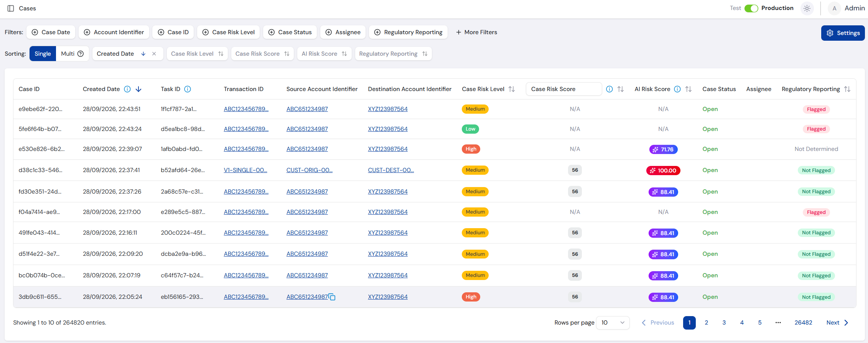This screenshot has width=868, height=343.
Task: Show Task ID column info icon
Action: tap(188, 89)
